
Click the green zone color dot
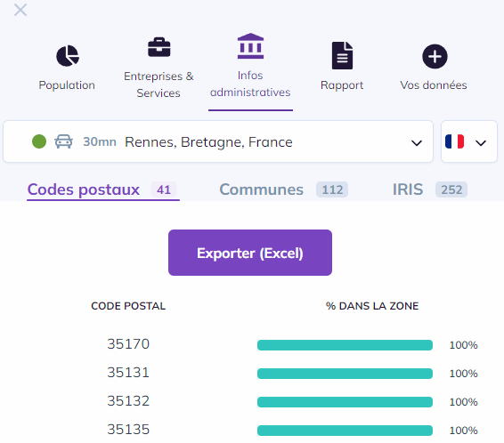(39, 141)
